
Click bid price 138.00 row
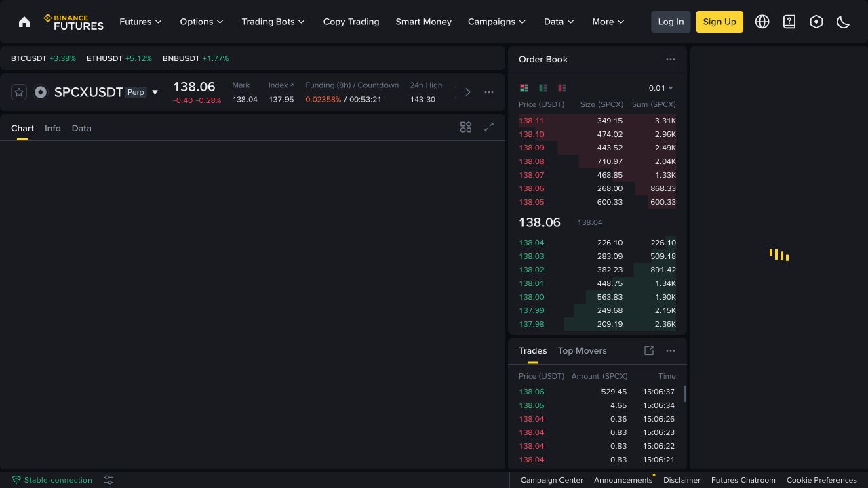[x=597, y=297]
